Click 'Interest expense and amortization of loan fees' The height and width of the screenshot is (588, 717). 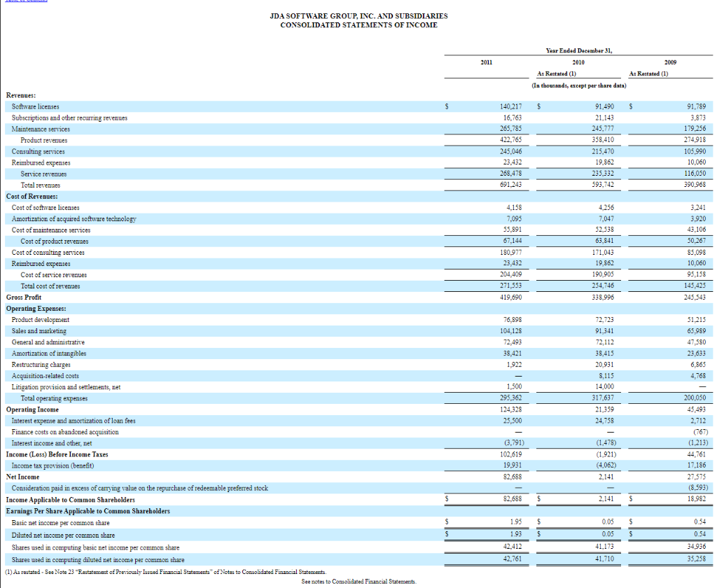pos(74,421)
